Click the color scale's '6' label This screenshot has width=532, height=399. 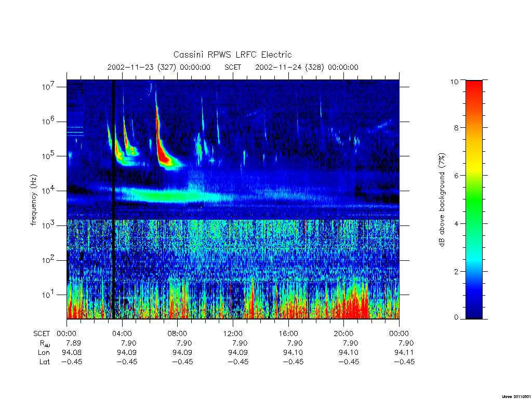tap(456, 176)
